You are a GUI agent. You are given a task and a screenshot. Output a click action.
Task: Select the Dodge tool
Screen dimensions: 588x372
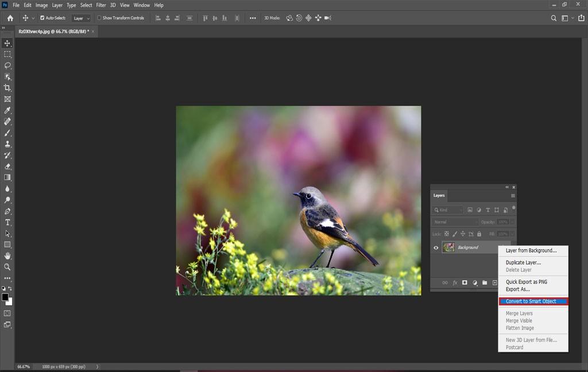[x=7, y=200]
